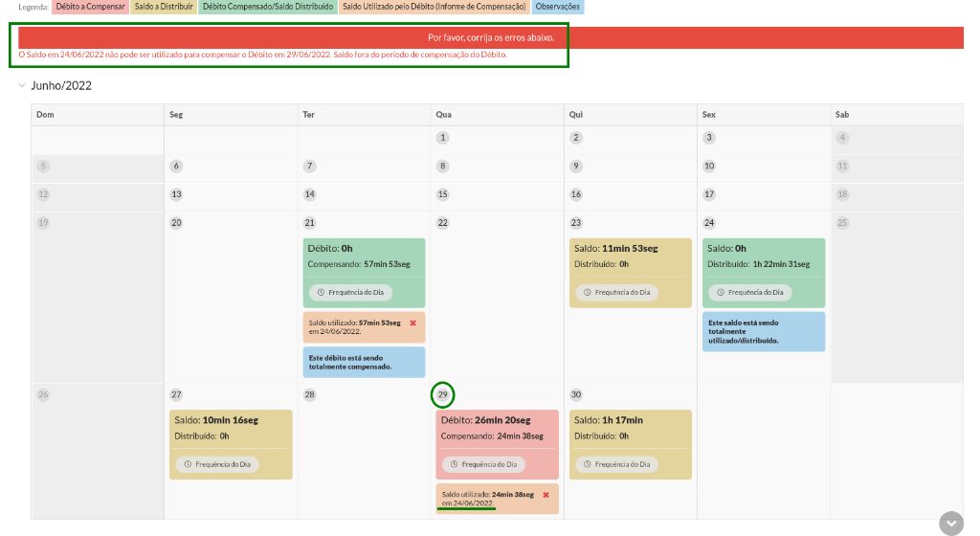
Task: Open Frequência do Dia for day 27
Action: tap(215, 464)
